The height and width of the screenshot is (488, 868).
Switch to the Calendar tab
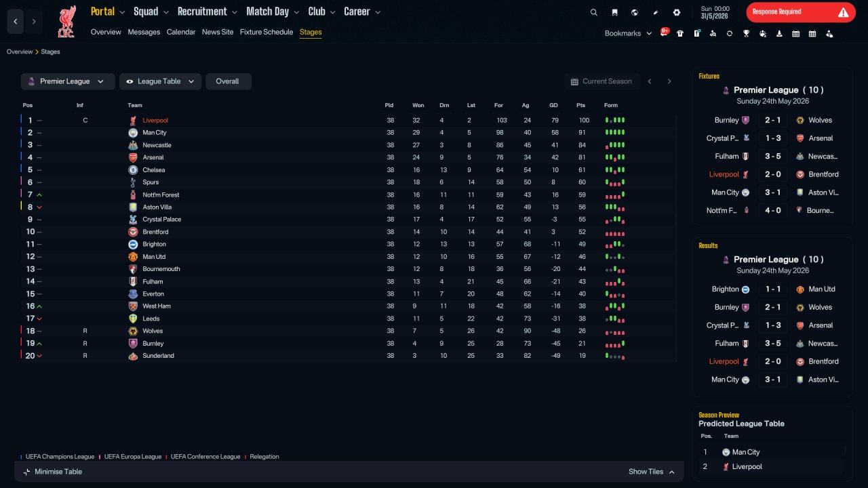pos(181,32)
